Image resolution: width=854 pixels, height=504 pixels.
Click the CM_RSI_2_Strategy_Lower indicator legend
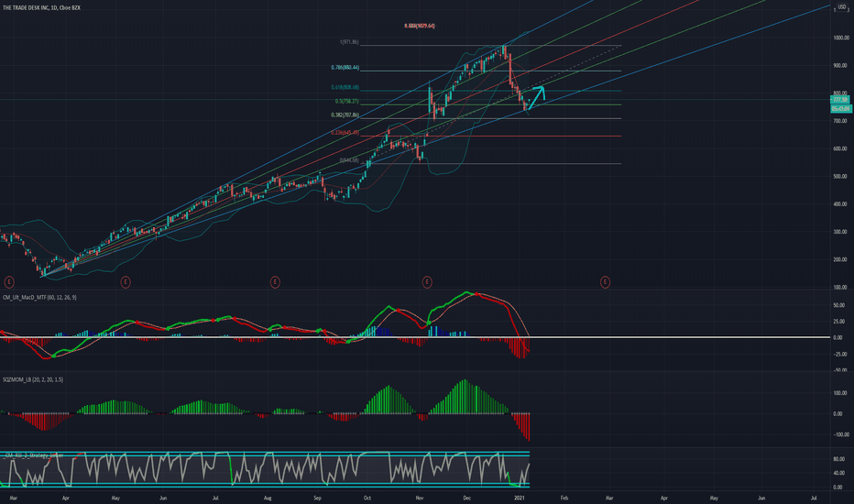[x=34, y=455]
